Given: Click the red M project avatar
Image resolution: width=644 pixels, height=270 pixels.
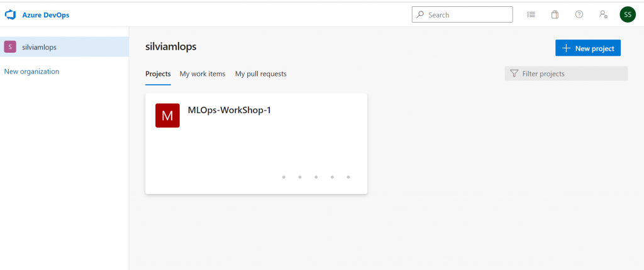Looking at the screenshot, I should tap(167, 116).
